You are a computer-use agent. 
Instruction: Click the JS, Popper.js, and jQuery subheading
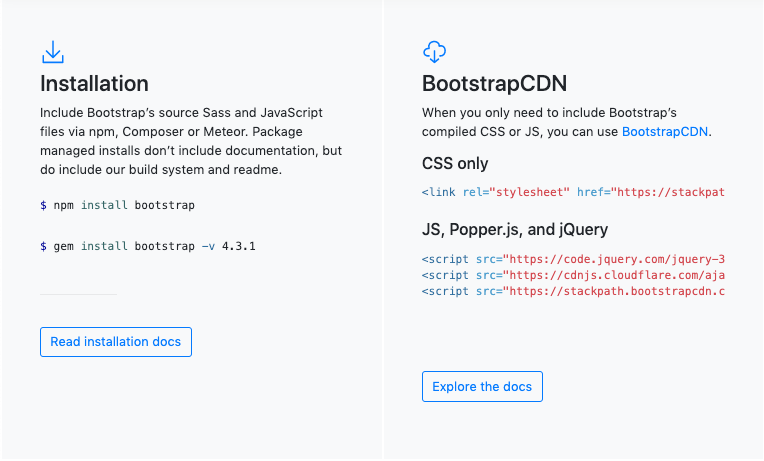pyautogui.click(x=515, y=230)
